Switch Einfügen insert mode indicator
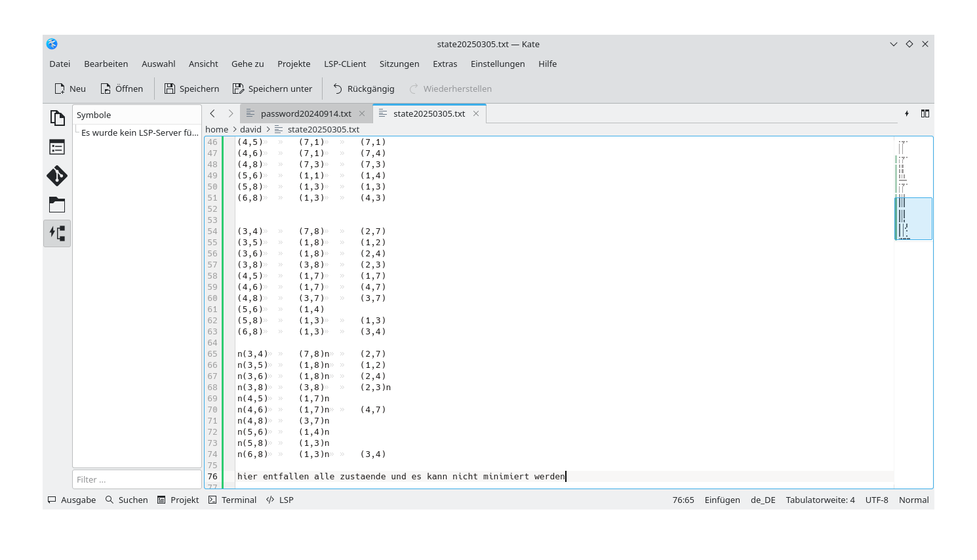The image size is (977, 560). 721,500
